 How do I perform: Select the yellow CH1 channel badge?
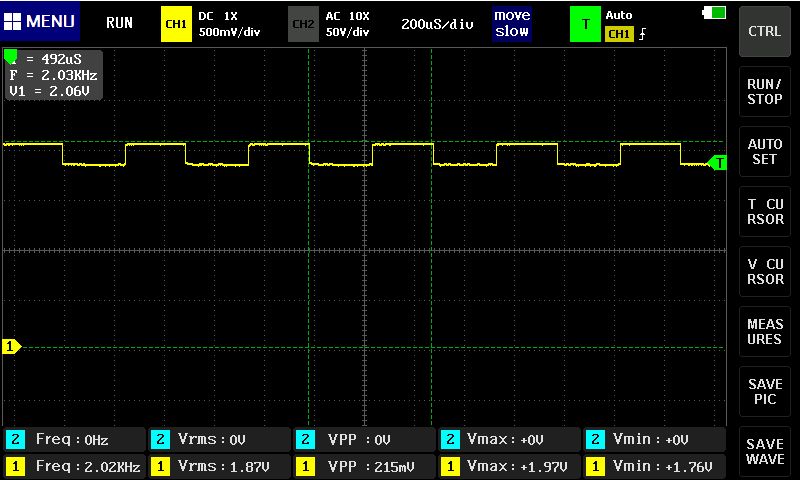[x=176, y=24]
